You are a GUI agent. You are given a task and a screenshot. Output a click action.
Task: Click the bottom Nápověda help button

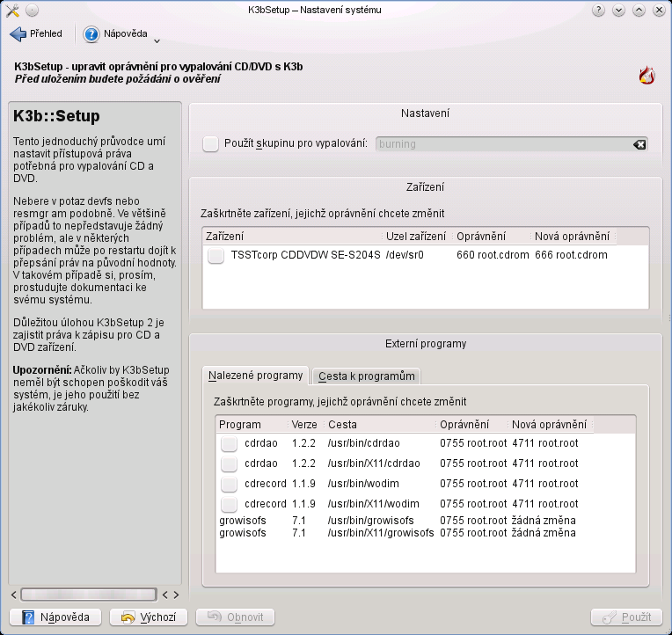click(x=55, y=617)
